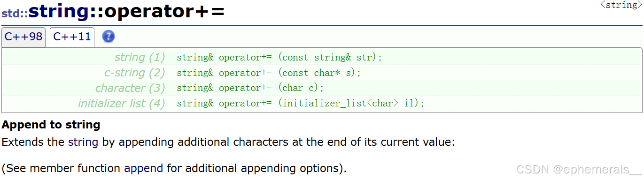Select the C++11 tab
The width and height of the screenshot is (644, 180).
pyautogui.click(x=72, y=37)
